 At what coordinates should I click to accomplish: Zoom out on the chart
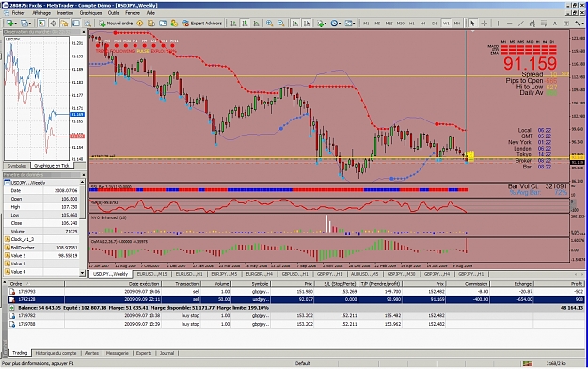tap(281, 24)
